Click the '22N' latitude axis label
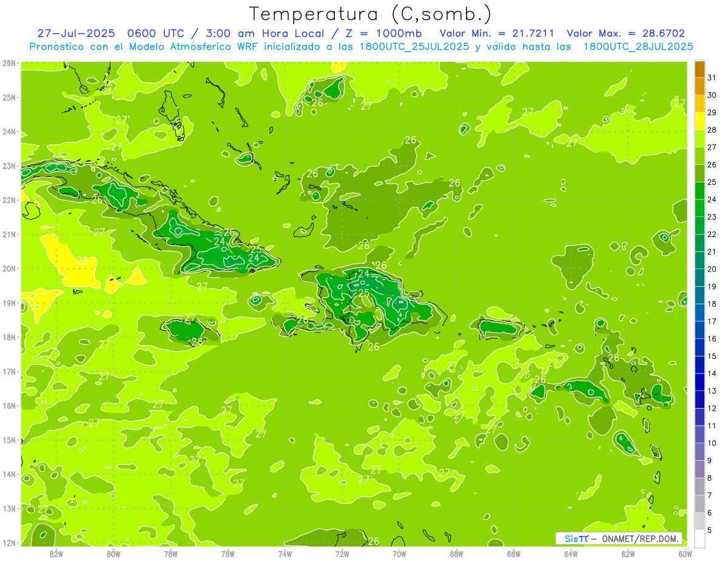This screenshot has width=728, height=562. [x=8, y=200]
